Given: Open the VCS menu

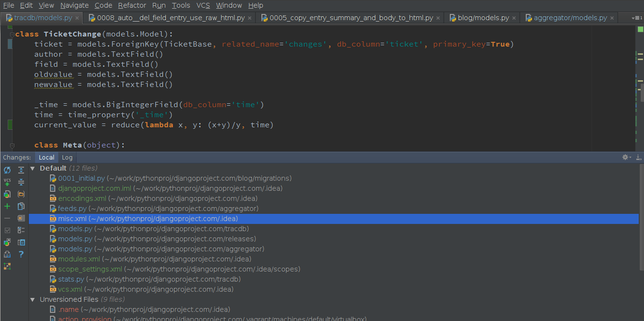Looking at the screenshot, I should (202, 5).
